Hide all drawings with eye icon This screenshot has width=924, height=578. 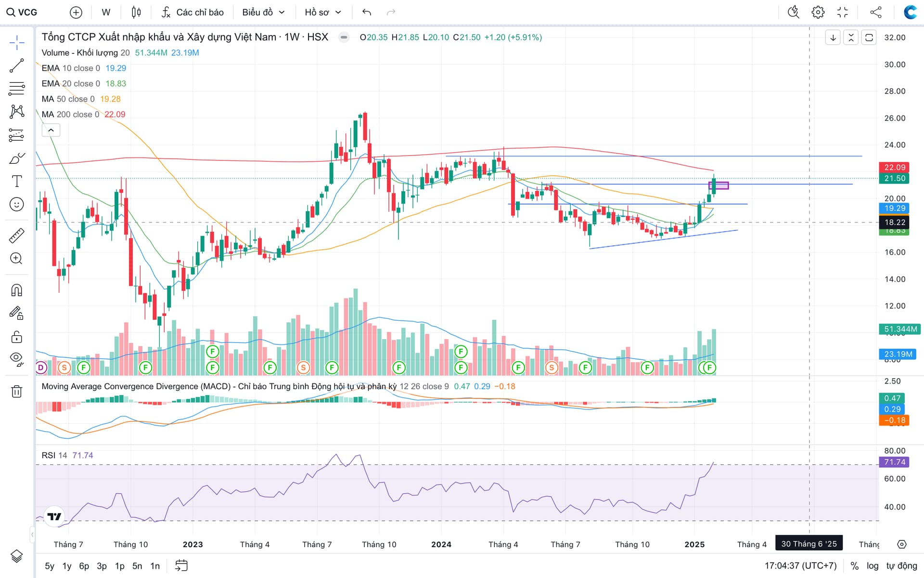click(17, 359)
